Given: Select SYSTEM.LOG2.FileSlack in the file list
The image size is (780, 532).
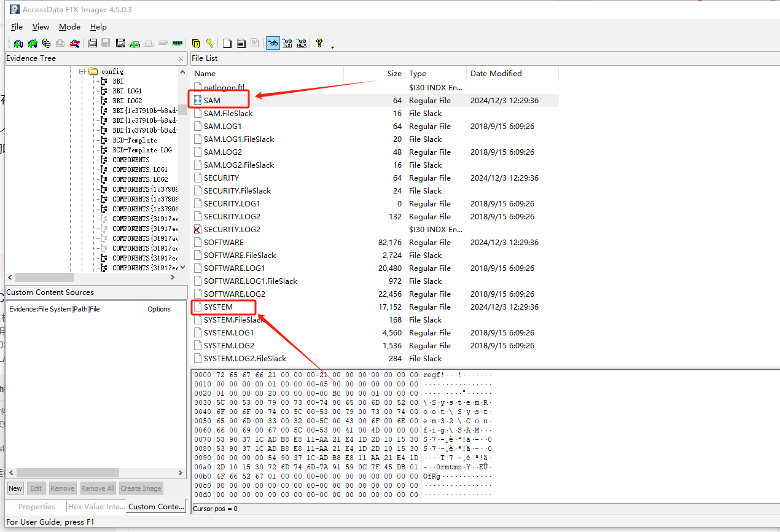Looking at the screenshot, I should click(375, 358).
